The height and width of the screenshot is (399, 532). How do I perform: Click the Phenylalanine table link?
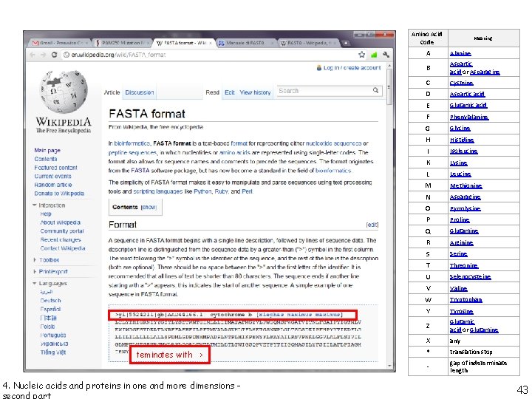469,117
